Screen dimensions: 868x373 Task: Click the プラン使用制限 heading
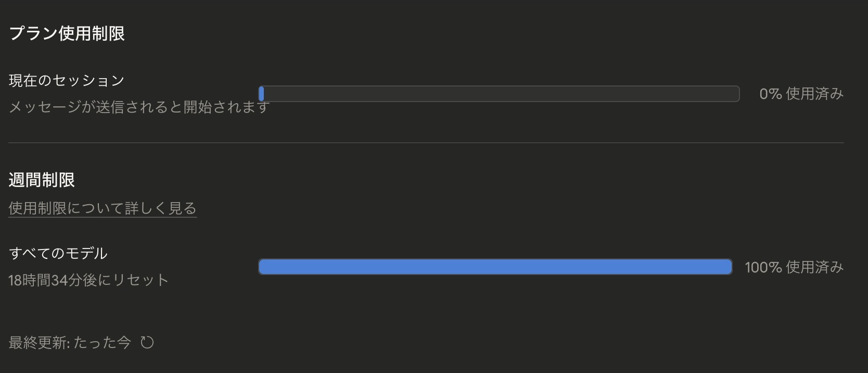pos(67,33)
